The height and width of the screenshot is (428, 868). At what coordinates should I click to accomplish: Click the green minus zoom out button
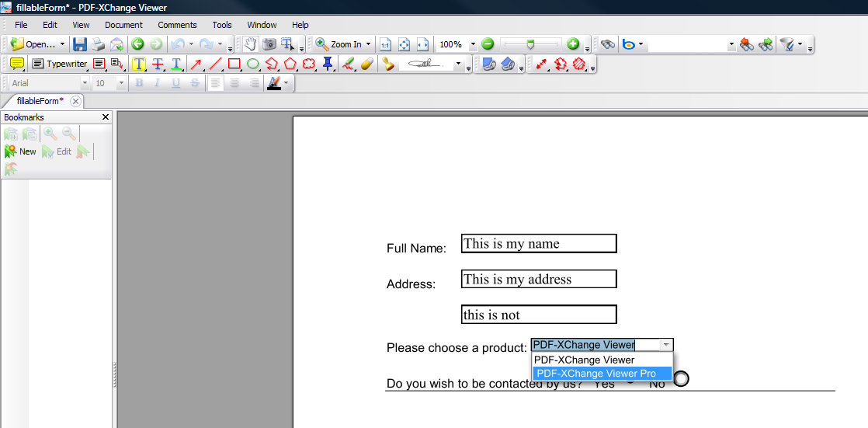click(487, 44)
